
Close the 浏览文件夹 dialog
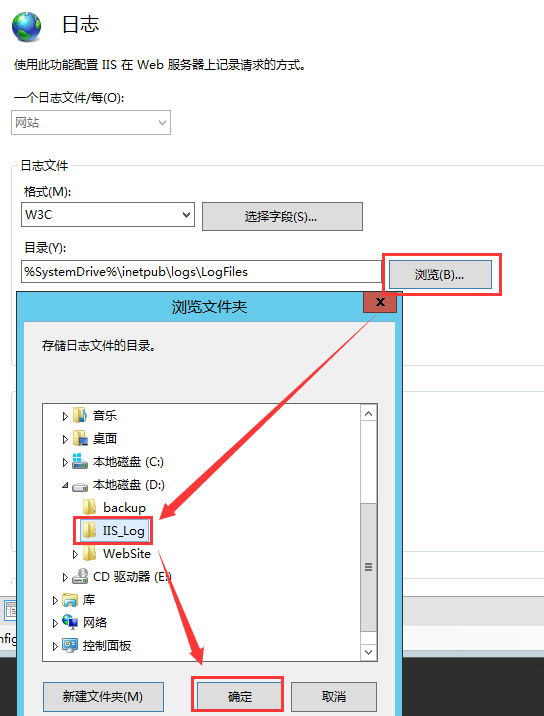380,302
